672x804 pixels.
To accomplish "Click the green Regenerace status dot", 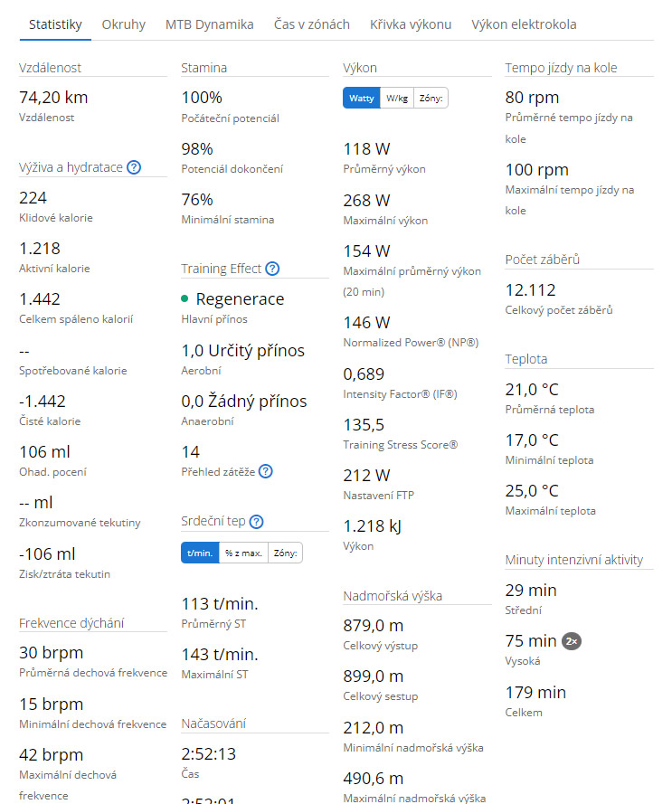I will point(185,299).
